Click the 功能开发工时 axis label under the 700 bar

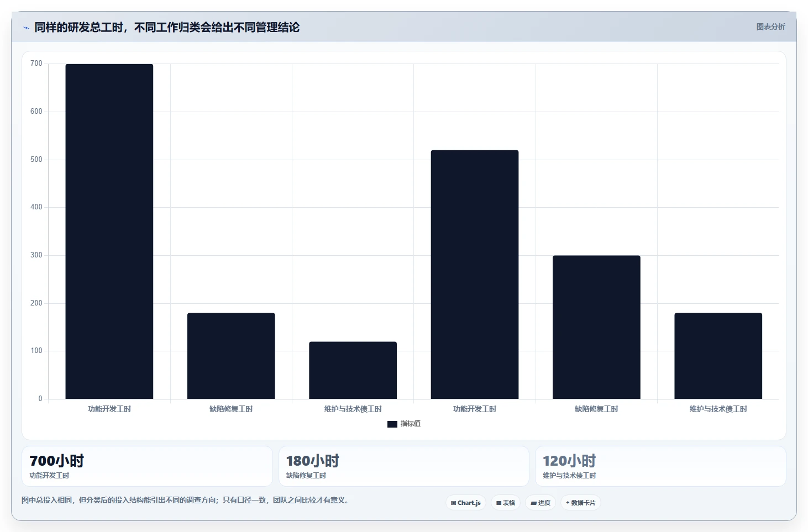point(109,409)
